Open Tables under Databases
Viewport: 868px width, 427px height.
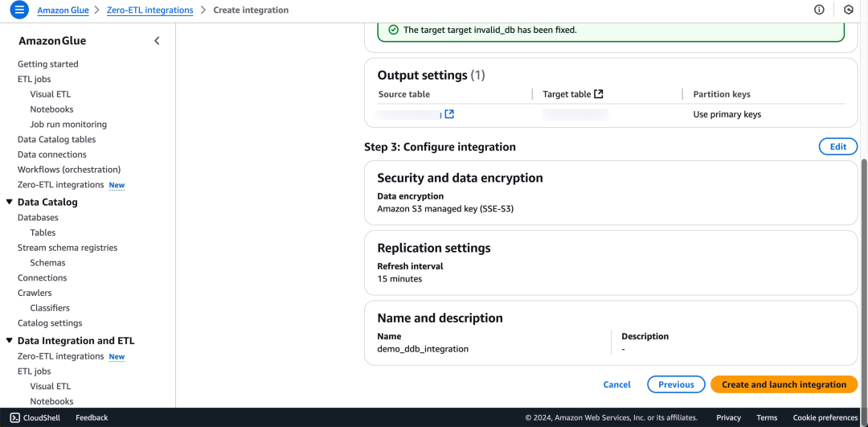(x=43, y=232)
